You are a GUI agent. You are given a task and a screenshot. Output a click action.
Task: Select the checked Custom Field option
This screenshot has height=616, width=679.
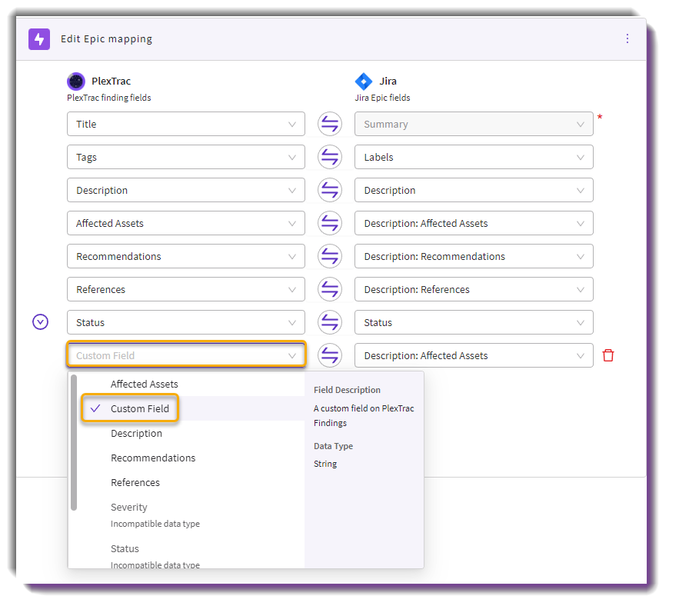[191, 408]
